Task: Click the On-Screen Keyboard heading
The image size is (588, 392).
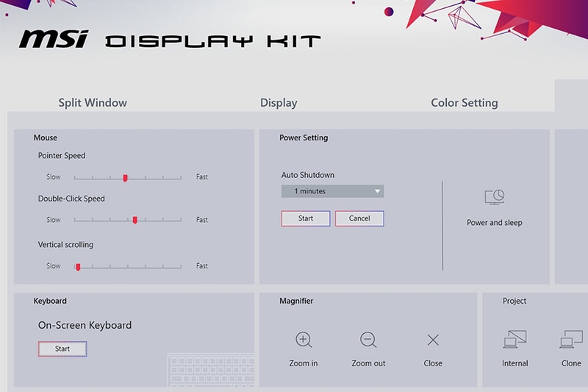Action: click(x=85, y=325)
